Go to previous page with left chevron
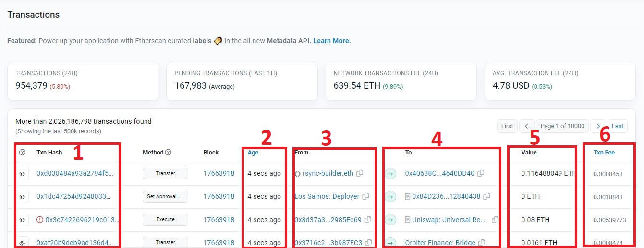 click(526, 126)
